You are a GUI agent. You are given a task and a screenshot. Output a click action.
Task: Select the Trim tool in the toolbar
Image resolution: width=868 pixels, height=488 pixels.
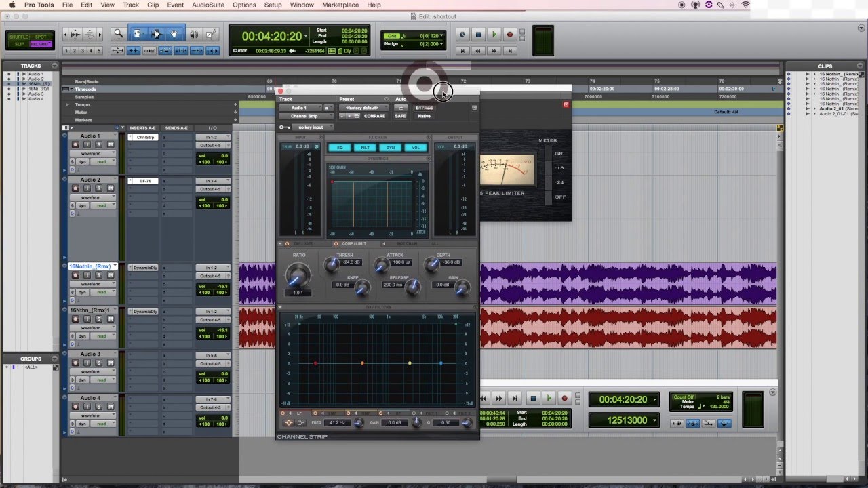point(138,34)
